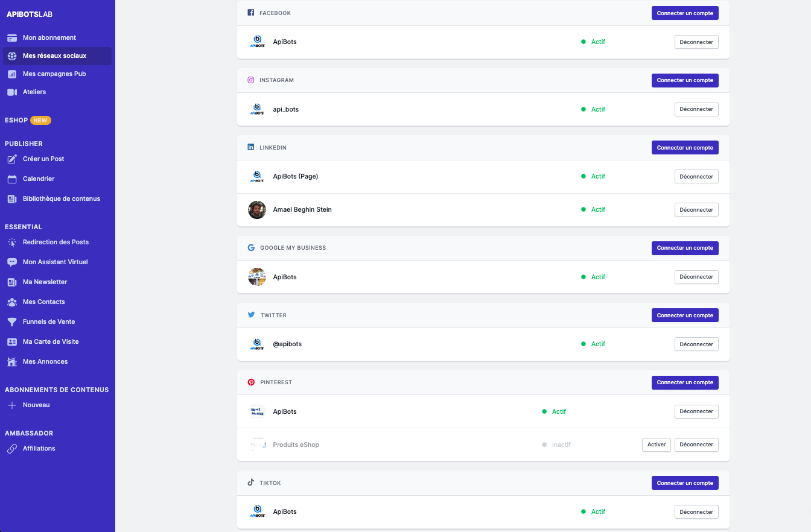The image size is (811, 532).
Task: Click the GOOGLE MY BUSINESS section heading
Action: tap(293, 248)
